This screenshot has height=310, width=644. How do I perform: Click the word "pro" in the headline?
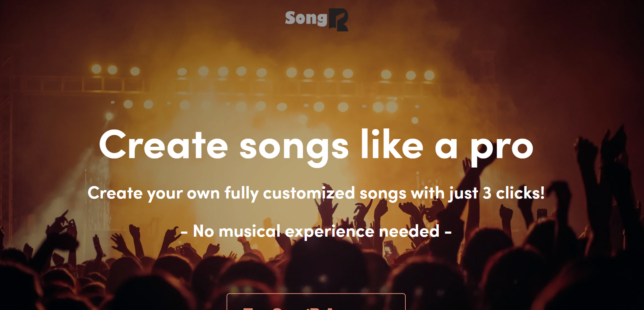tap(502, 147)
